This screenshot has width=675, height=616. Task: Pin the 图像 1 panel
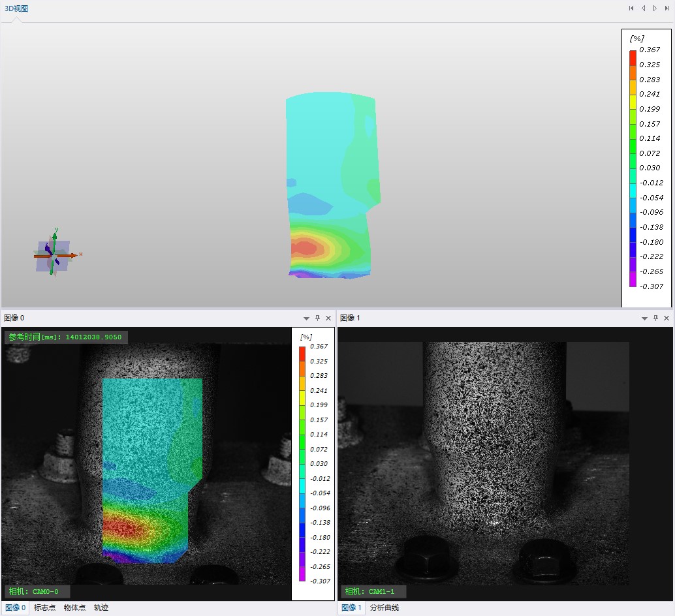pos(655,318)
